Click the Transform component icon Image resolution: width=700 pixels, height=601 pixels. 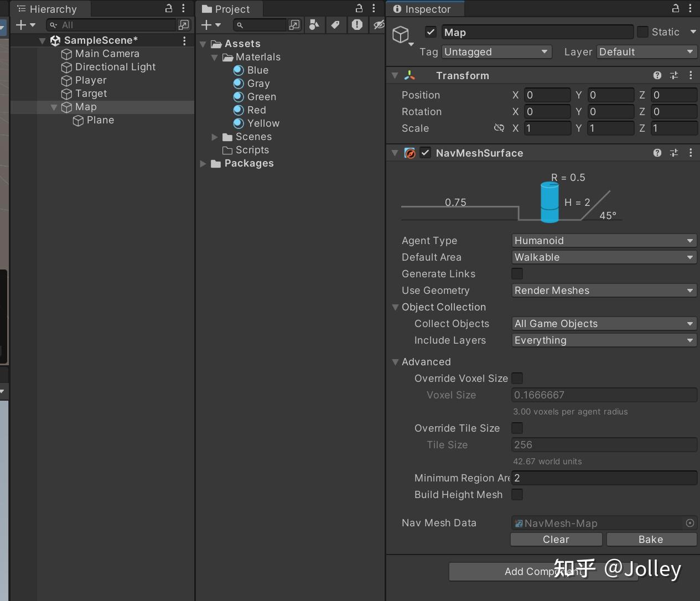tap(410, 75)
